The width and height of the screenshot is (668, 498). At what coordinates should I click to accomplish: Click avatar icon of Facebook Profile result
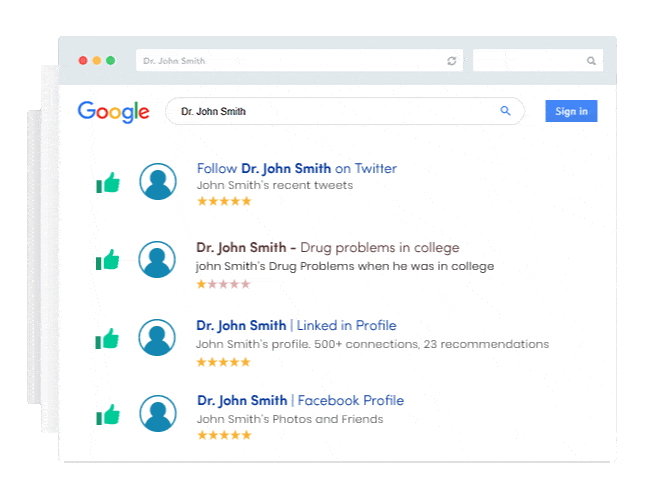158,413
